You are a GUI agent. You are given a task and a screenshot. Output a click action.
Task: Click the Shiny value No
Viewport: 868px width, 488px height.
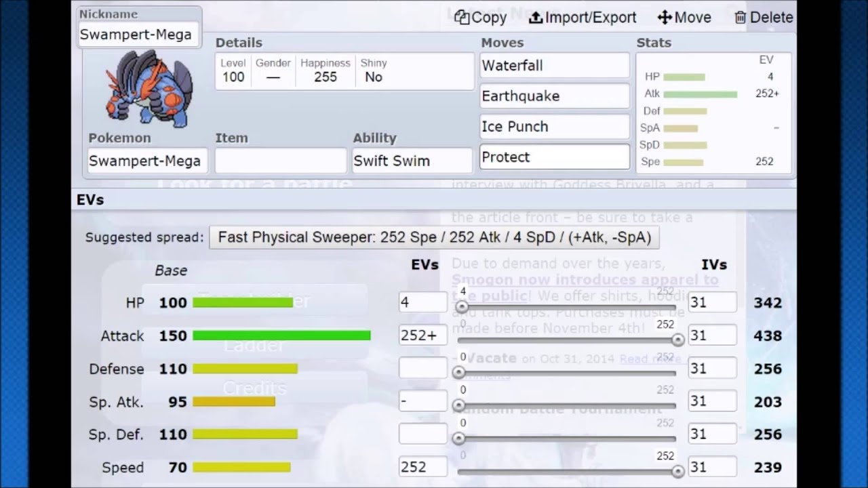point(374,77)
